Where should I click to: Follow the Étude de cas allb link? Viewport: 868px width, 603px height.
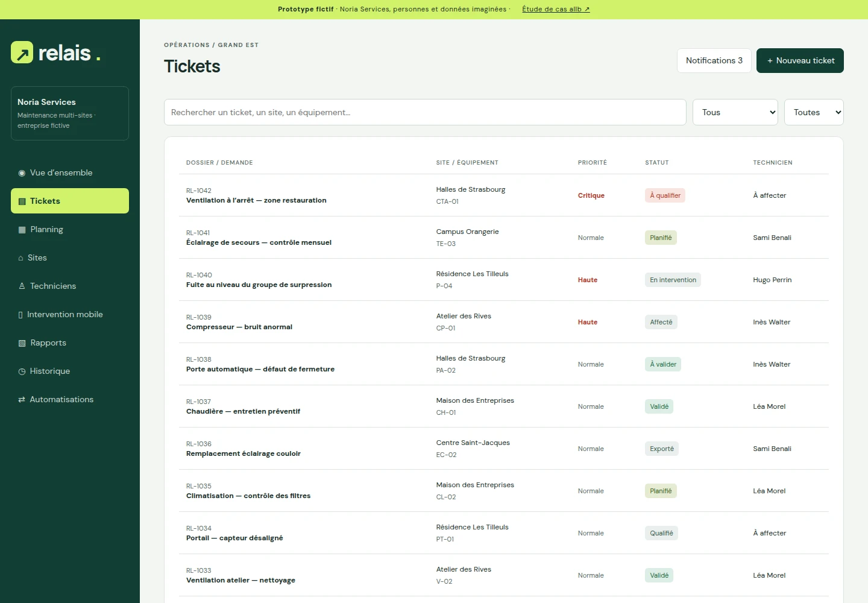point(556,9)
